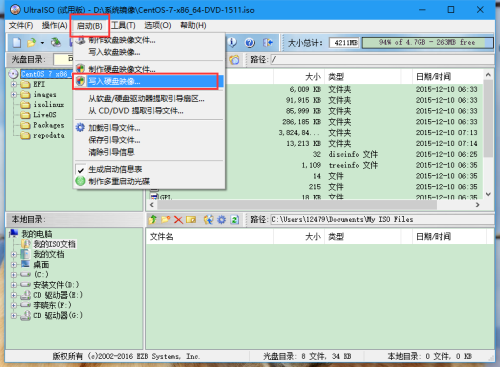Open the 文件(F) menu
The height and width of the screenshot is (367, 500).
21,26
